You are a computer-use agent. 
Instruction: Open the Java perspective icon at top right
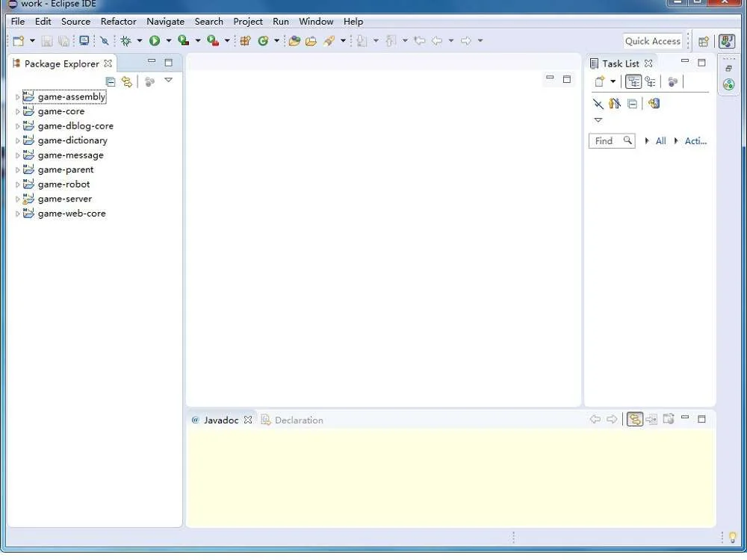click(726, 41)
